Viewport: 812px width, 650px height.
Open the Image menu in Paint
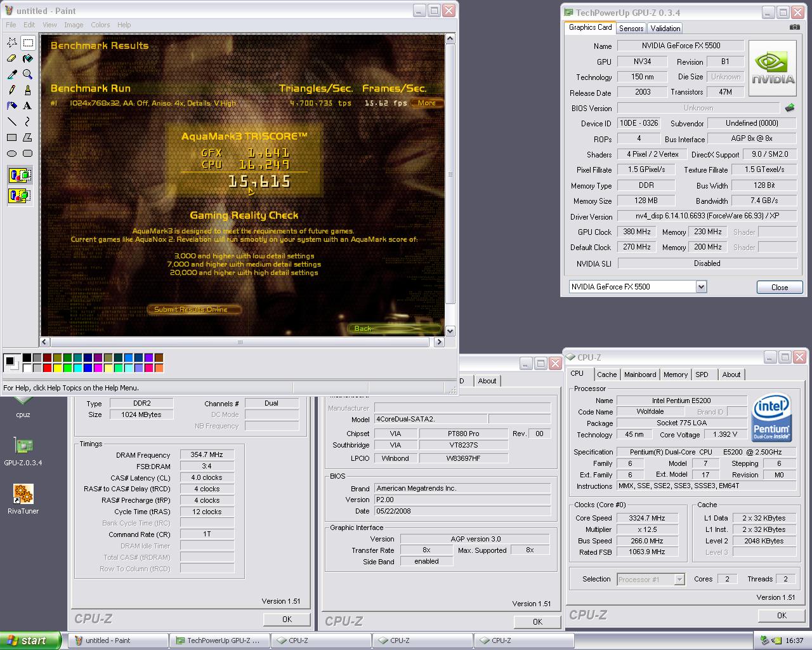coord(74,25)
